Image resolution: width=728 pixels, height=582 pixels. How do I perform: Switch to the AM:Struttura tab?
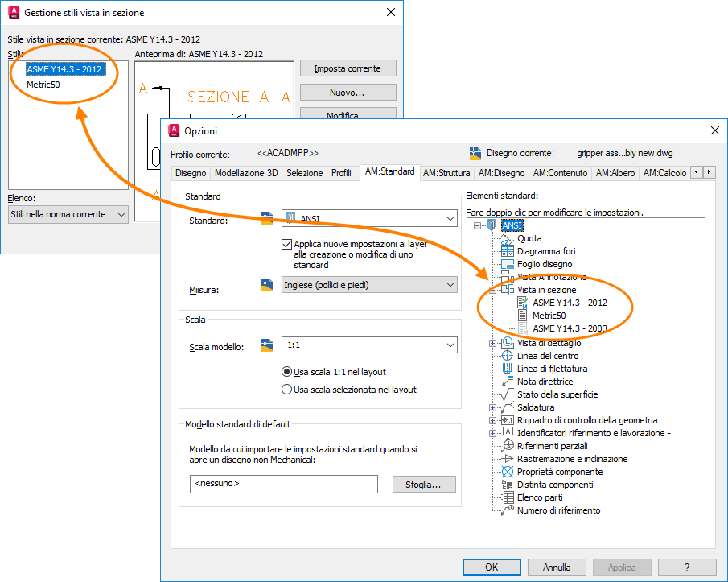(446, 173)
